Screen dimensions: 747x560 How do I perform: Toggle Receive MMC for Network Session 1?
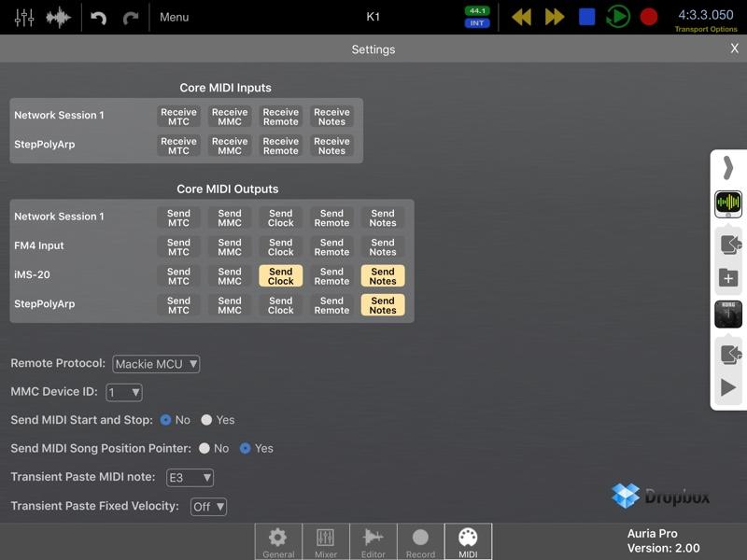point(230,117)
